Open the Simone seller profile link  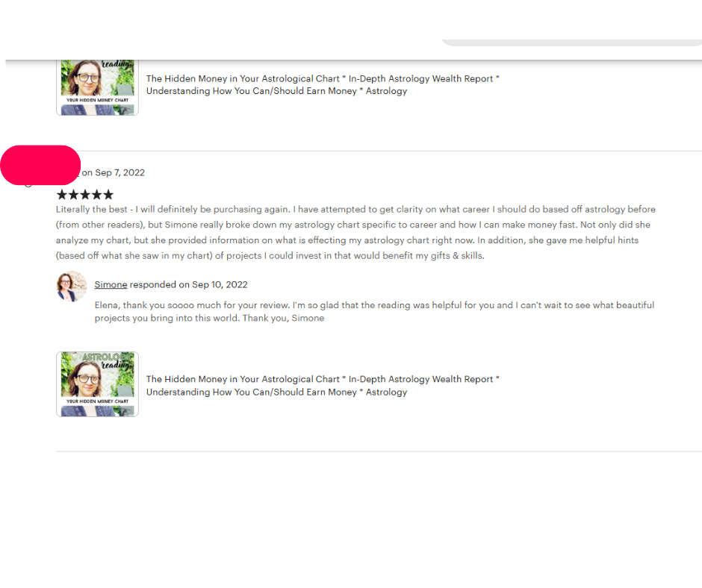[111, 284]
